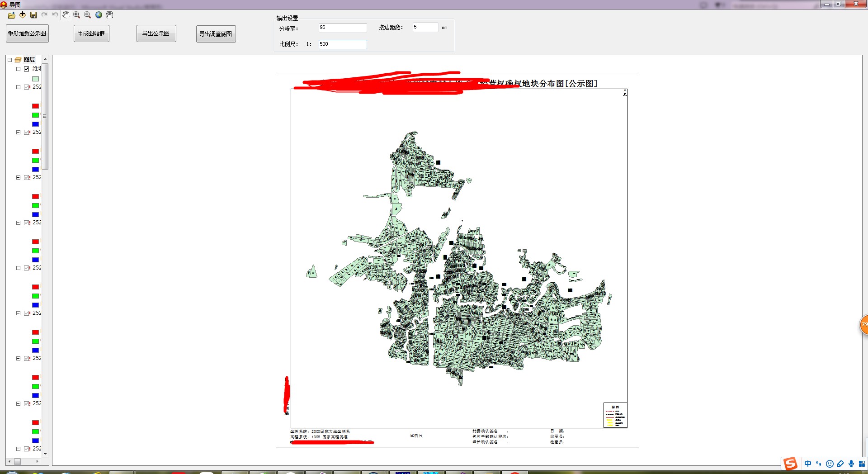
Task: Click the layer panel scroll down arrow
Action: point(45,454)
